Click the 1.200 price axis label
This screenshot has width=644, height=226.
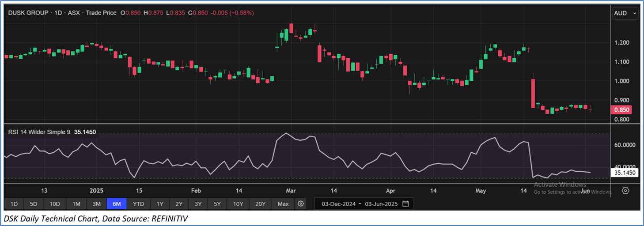623,43
